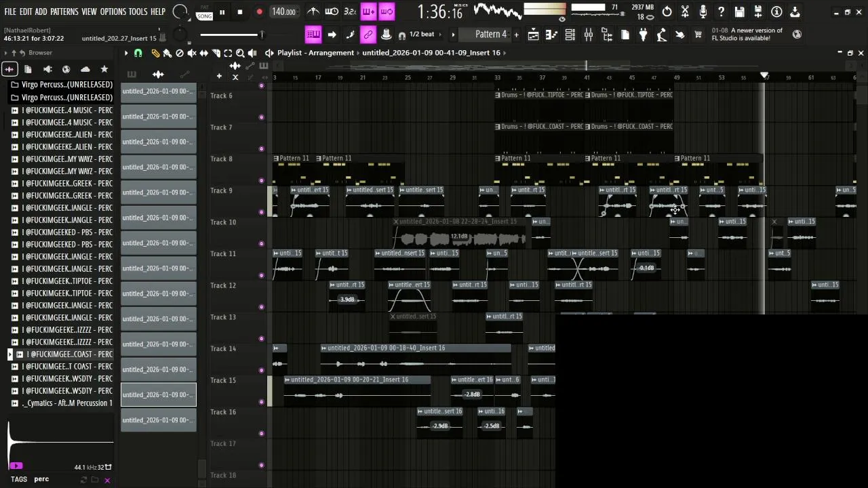Open the Mixer
This screenshot has width=868, height=488.
589,35
